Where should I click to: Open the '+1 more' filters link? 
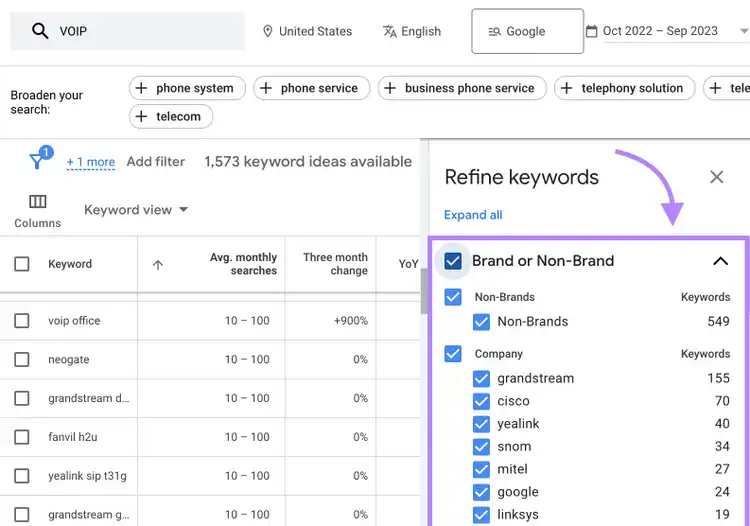pos(91,162)
